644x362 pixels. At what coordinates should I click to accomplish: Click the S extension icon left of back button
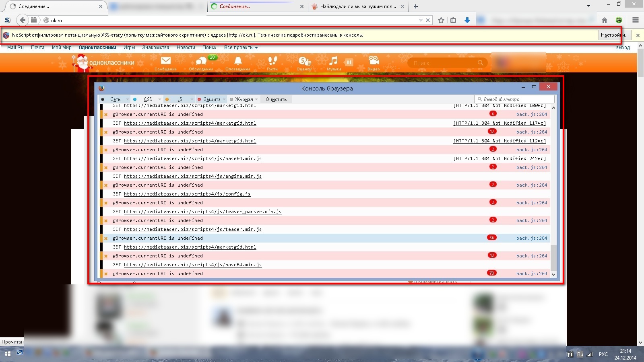(7, 20)
